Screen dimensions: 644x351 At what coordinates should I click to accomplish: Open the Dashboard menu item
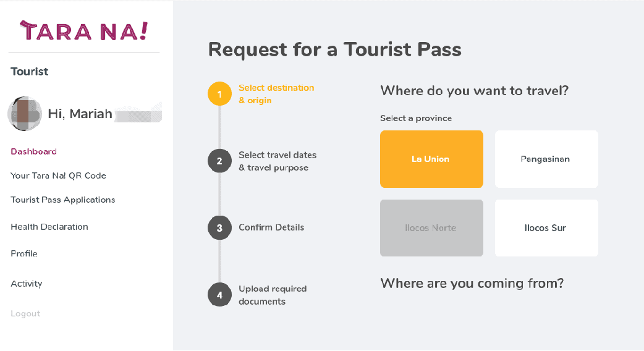pos(34,151)
